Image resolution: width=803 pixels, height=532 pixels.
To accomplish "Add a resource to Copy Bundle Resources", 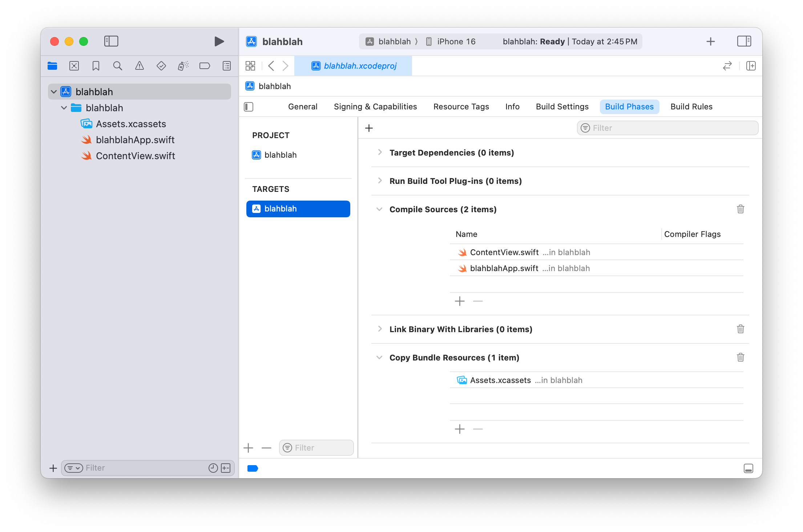I will coord(460,429).
